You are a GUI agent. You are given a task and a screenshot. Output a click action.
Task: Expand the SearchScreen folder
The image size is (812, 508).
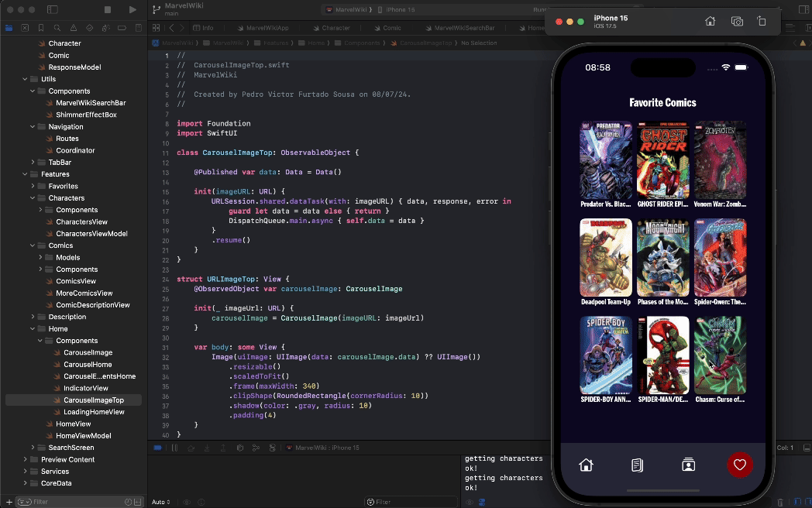coord(33,448)
